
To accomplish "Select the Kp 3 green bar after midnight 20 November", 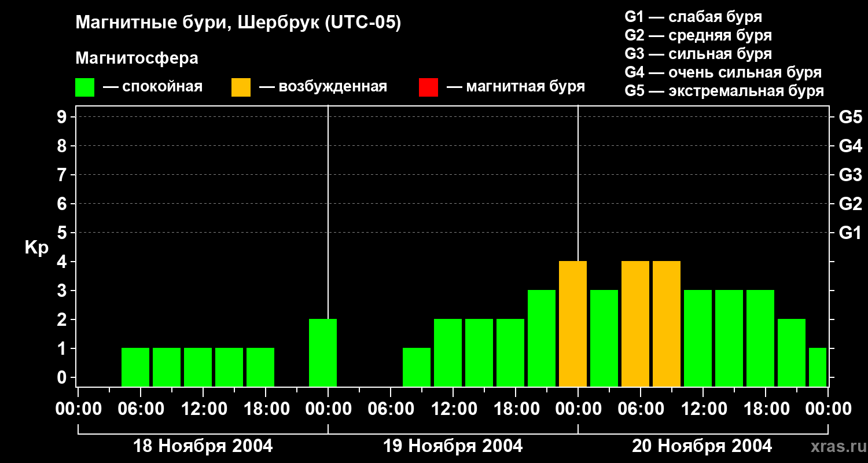I will pyautogui.click(x=604, y=338).
